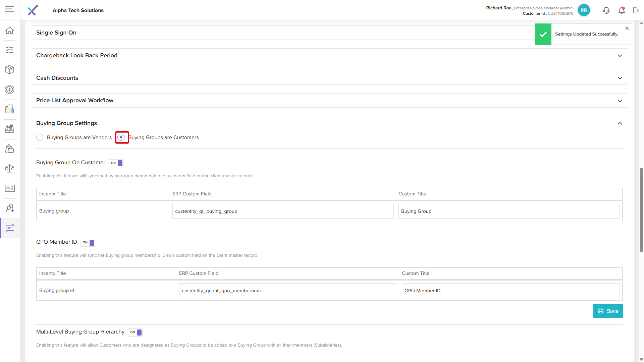Open the notifications bell icon

click(622, 10)
